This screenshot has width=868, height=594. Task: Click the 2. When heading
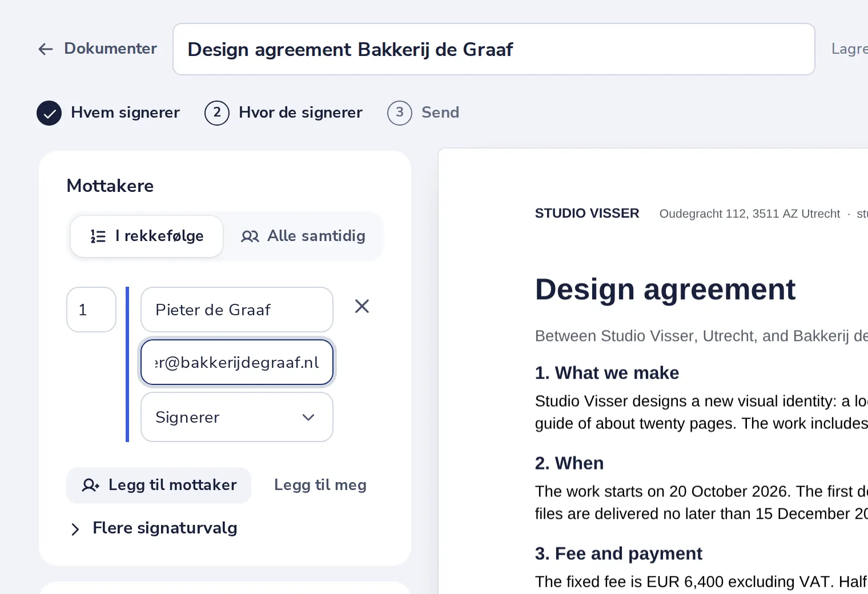[569, 463]
